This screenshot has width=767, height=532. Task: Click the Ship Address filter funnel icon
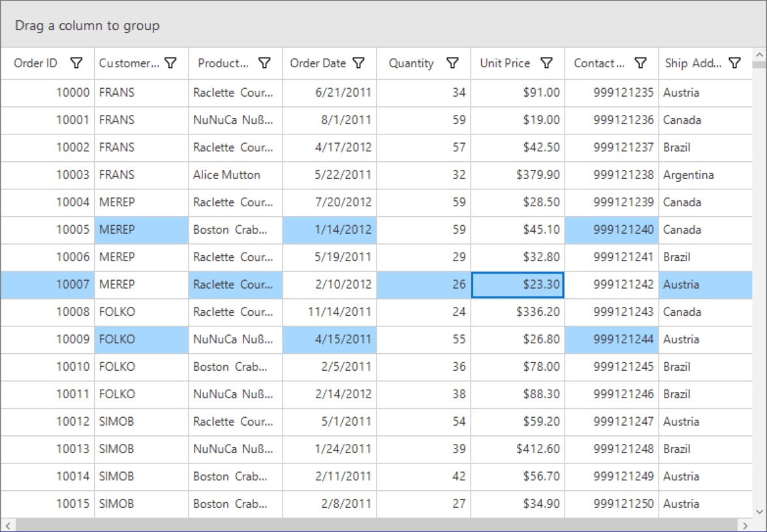[x=734, y=63]
